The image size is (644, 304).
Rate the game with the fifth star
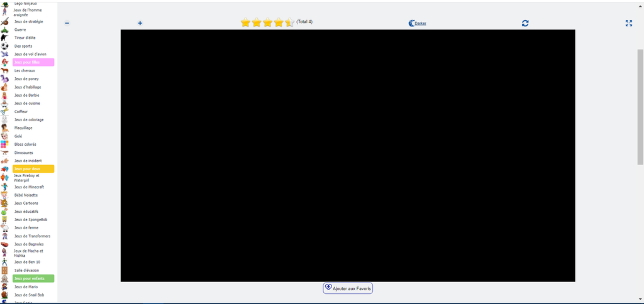(289, 23)
